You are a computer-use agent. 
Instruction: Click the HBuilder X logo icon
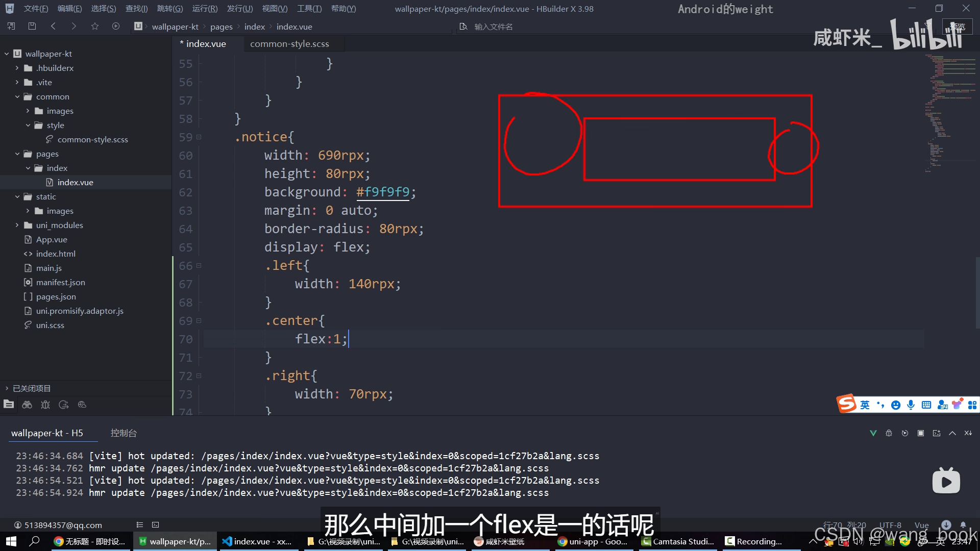[x=10, y=9]
